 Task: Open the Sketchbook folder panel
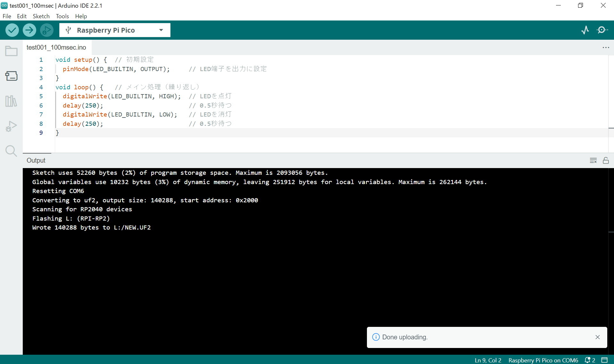coord(11,51)
